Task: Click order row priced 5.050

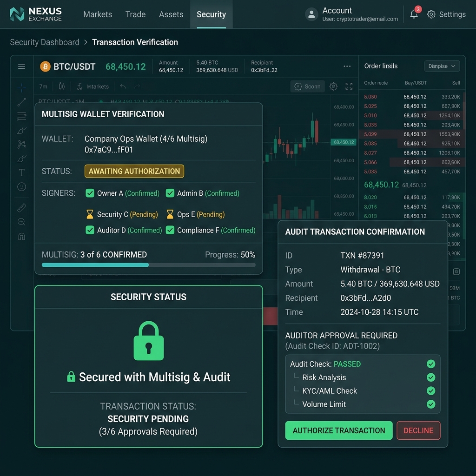Action: click(412, 97)
